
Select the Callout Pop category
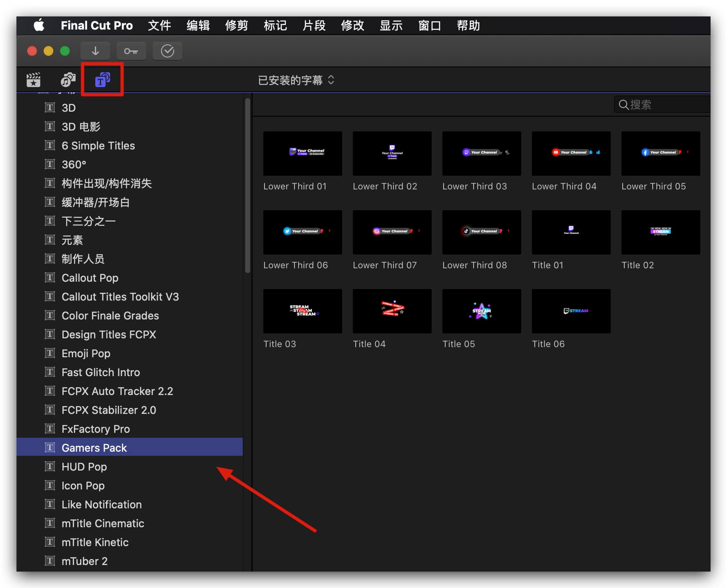coord(129,278)
